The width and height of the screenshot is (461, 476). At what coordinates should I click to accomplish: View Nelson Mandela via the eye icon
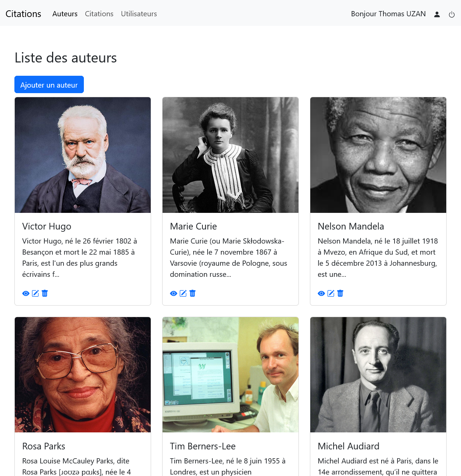coord(321,293)
